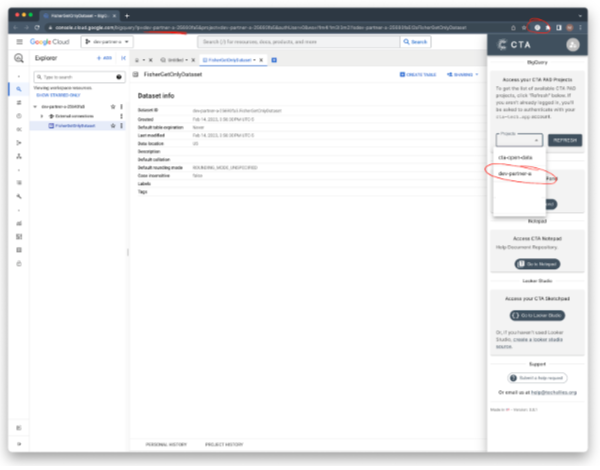600x470 pixels.
Task: Click Submit a help request button
Action: click(x=537, y=378)
